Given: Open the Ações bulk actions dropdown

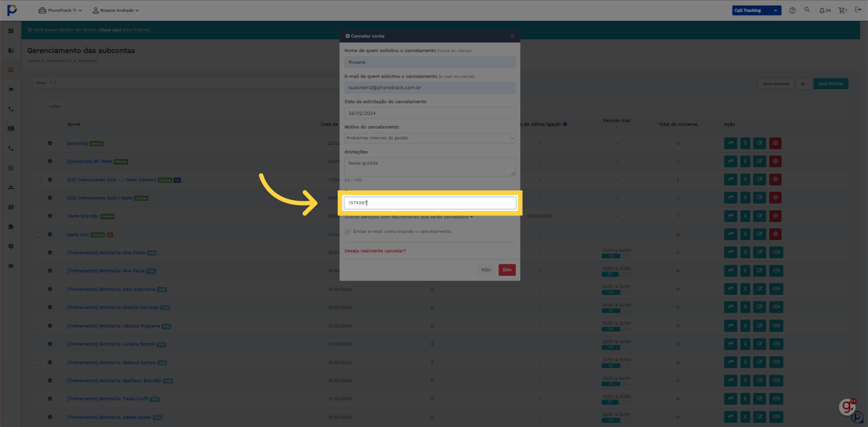Looking at the screenshot, I should [x=57, y=107].
